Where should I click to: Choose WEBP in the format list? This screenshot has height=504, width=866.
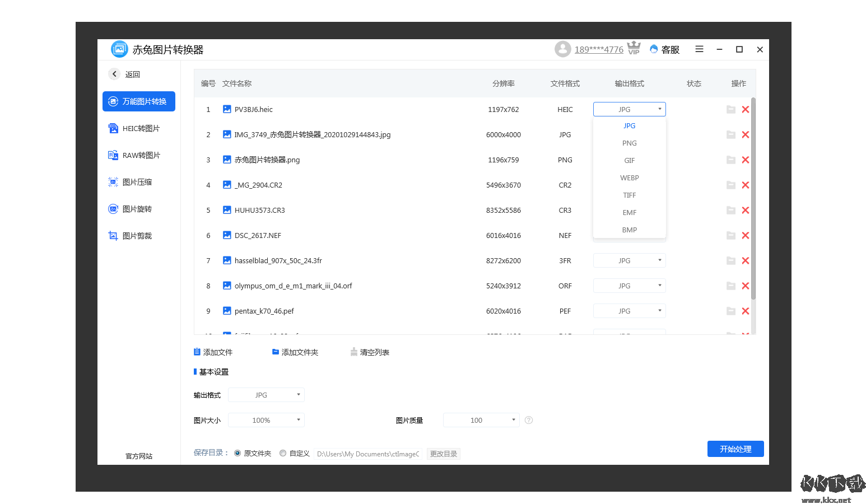click(630, 178)
